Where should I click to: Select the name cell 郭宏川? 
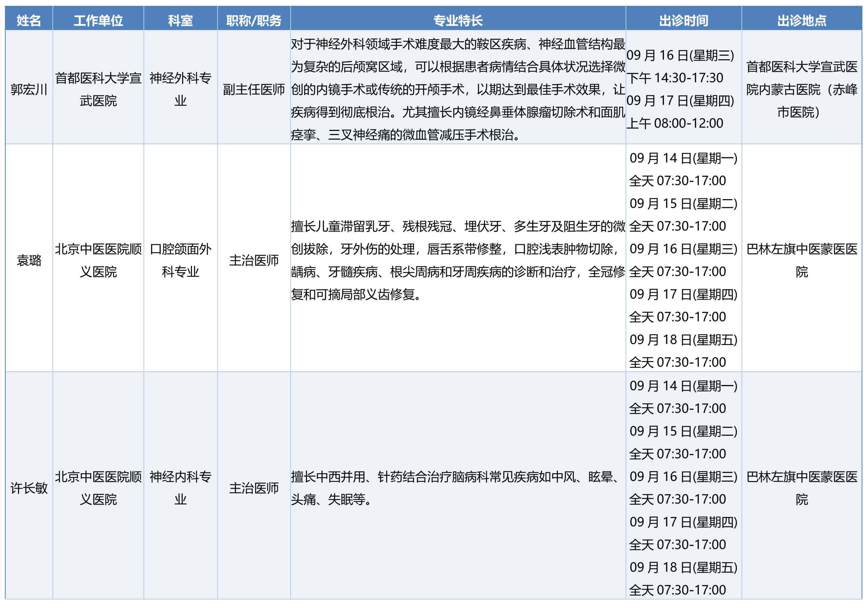[29, 89]
